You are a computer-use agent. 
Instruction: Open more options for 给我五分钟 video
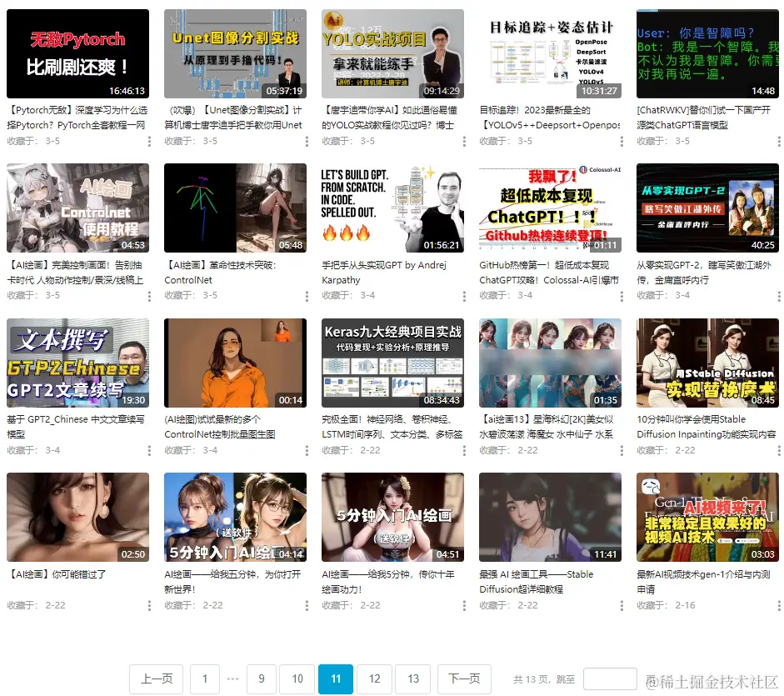tap(307, 606)
